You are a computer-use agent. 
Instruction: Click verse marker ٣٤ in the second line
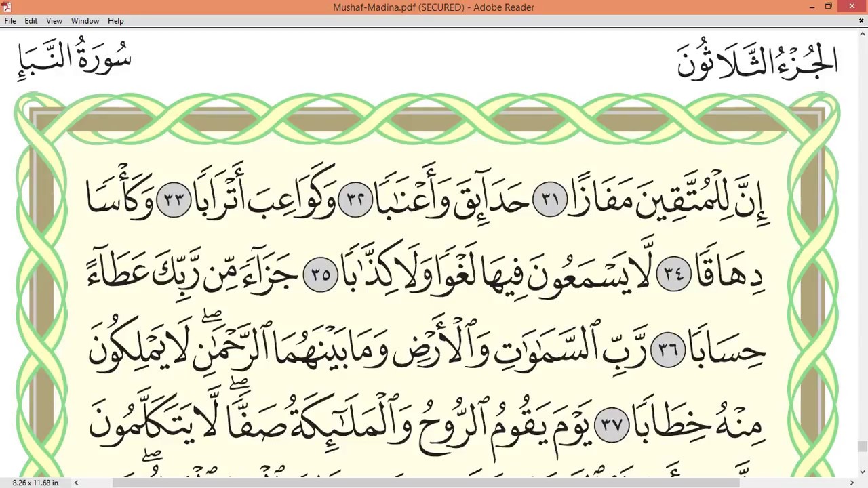(x=673, y=274)
